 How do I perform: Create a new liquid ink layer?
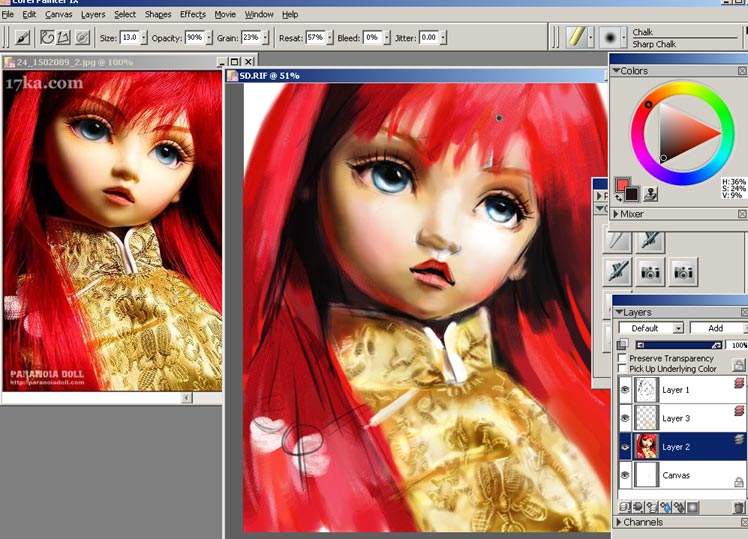coord(679,507)
